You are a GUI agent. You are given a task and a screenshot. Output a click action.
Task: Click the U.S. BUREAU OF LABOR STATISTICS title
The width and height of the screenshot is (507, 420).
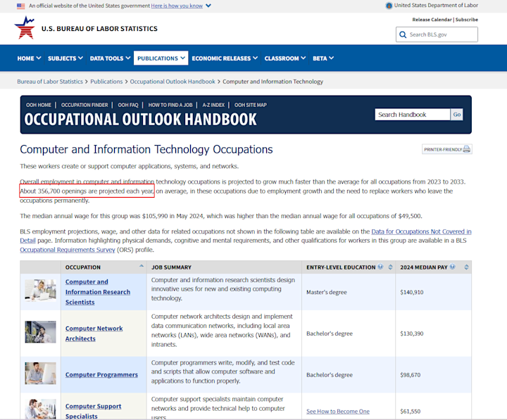99,29
